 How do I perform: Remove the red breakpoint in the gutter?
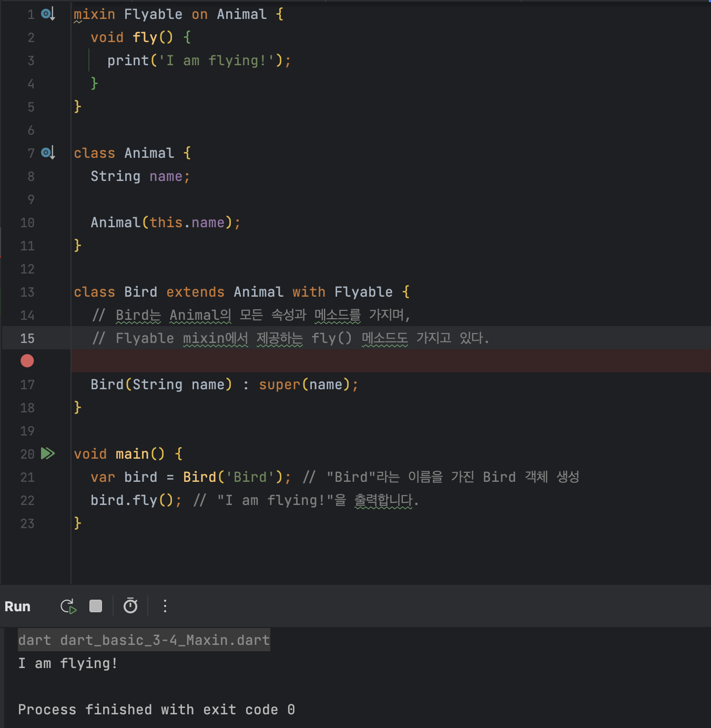pyautogui.click(x=27, y=361)
